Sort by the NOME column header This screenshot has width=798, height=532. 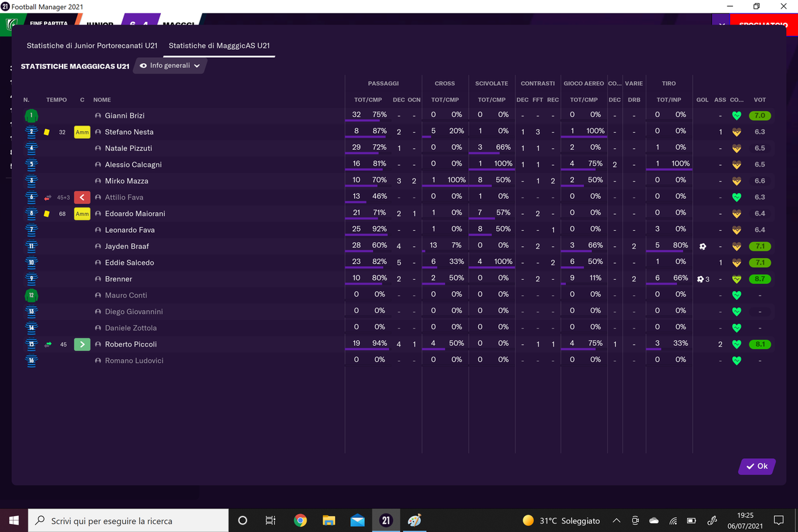pos(102,100)
